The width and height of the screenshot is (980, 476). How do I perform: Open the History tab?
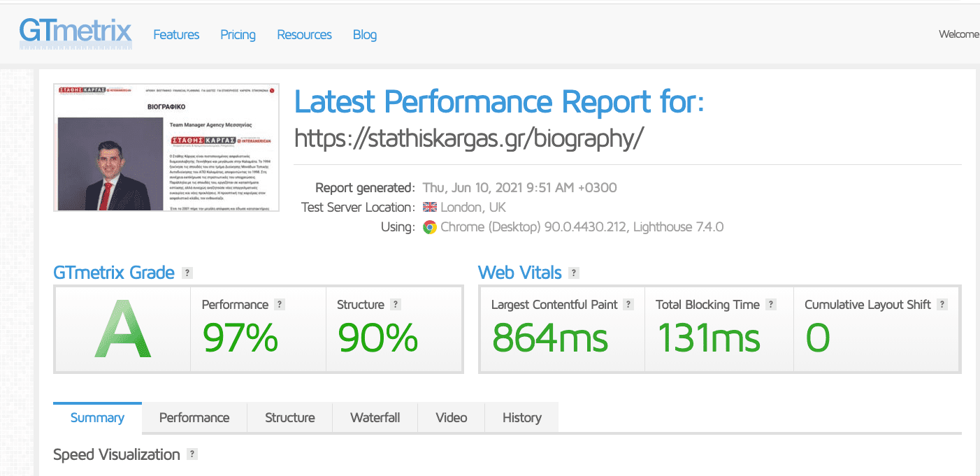[522, 417]
